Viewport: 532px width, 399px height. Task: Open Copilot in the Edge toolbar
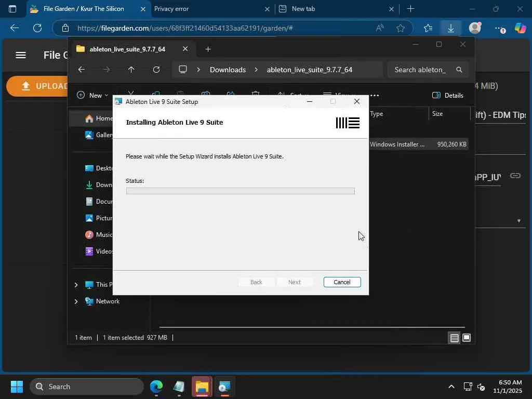[521, 28]
